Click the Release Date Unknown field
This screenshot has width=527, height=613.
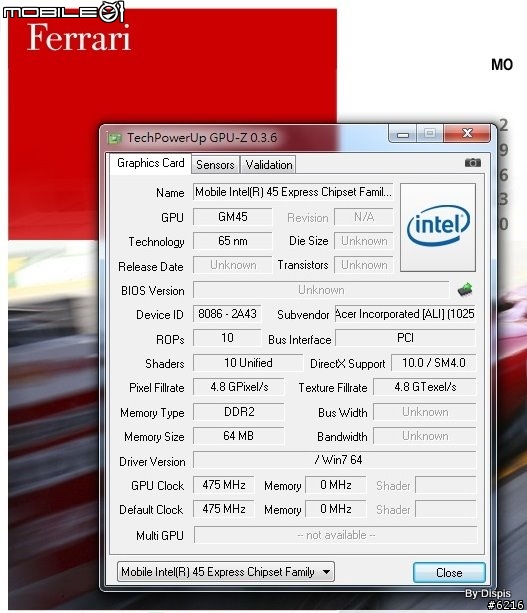(233, 265)
